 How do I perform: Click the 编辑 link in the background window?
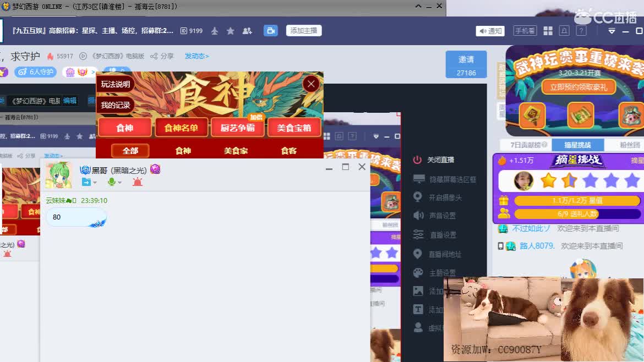point(70,101)
